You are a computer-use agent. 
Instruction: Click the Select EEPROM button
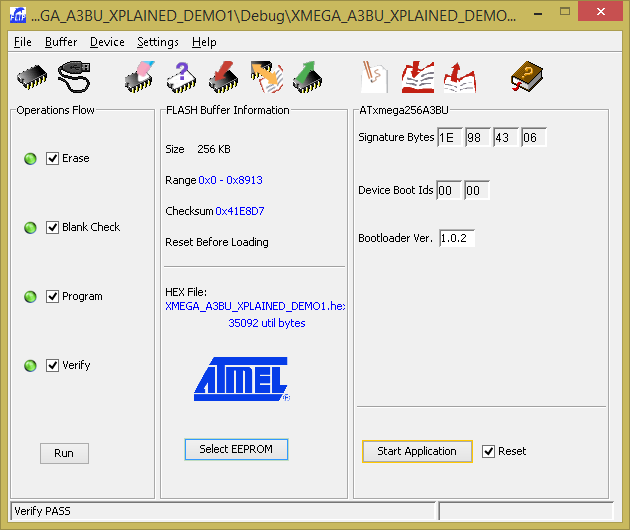pos(236,449)
